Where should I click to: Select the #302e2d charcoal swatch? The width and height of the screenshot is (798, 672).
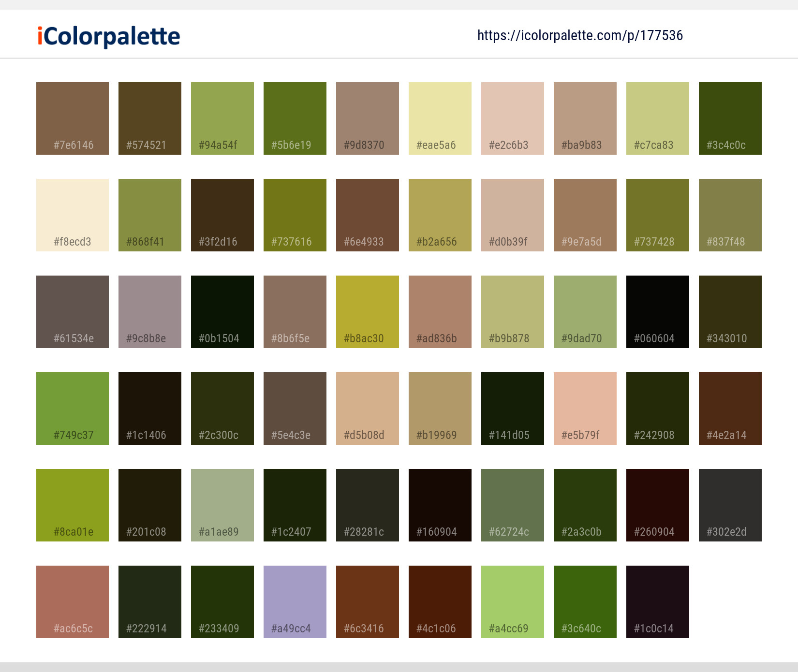point(730,505)
